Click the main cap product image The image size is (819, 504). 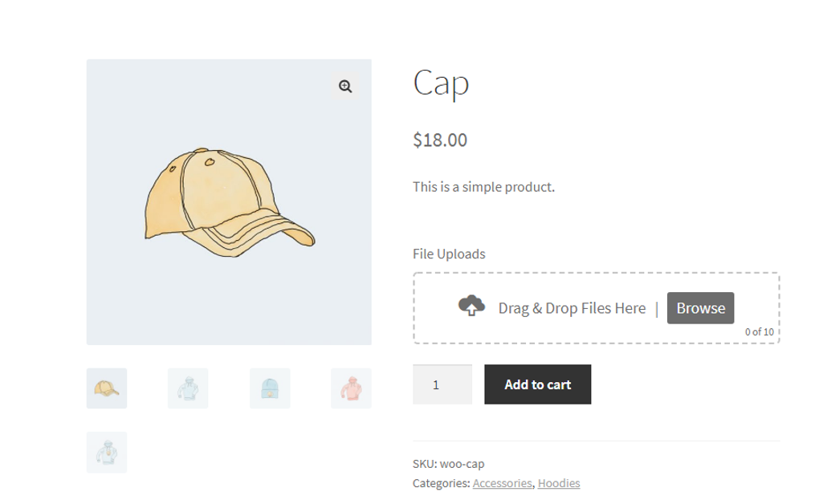[229, 201]
